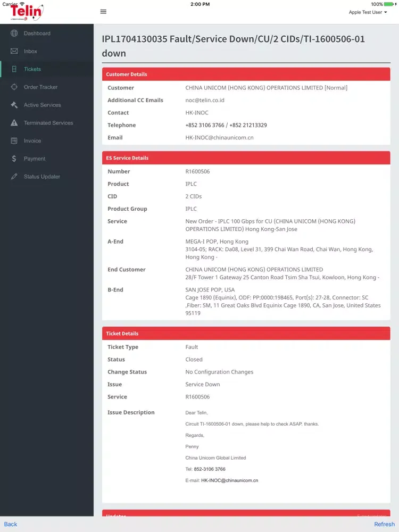The image size is (399, 532).
Task: Click Product Group value IPLC
Action: (x=191, y=209)
